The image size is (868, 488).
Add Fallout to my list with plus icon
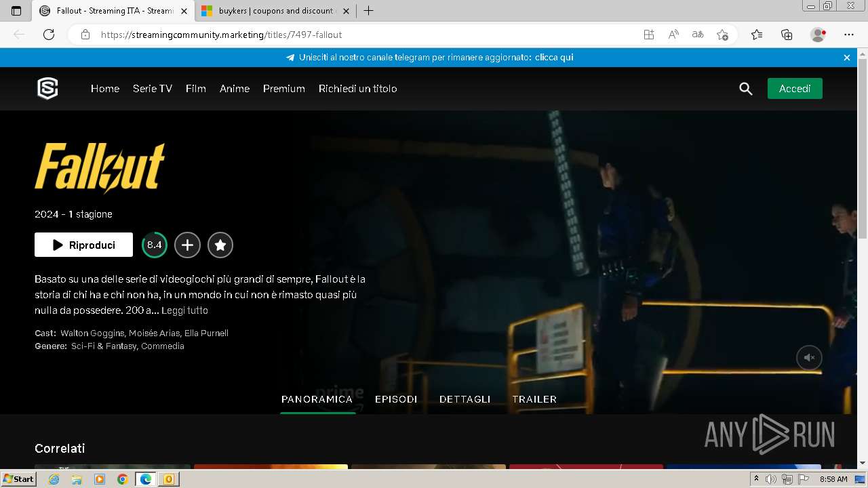[187, 245]
